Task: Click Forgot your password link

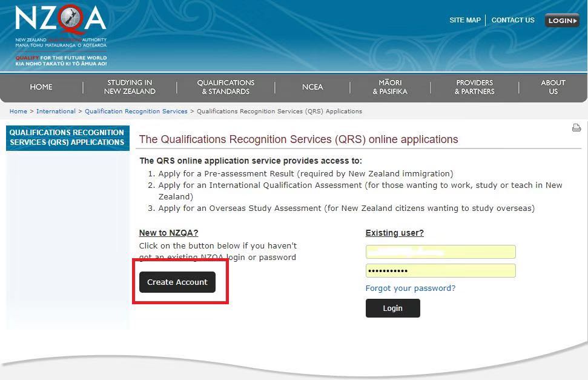Action: [x=410, y=288]
